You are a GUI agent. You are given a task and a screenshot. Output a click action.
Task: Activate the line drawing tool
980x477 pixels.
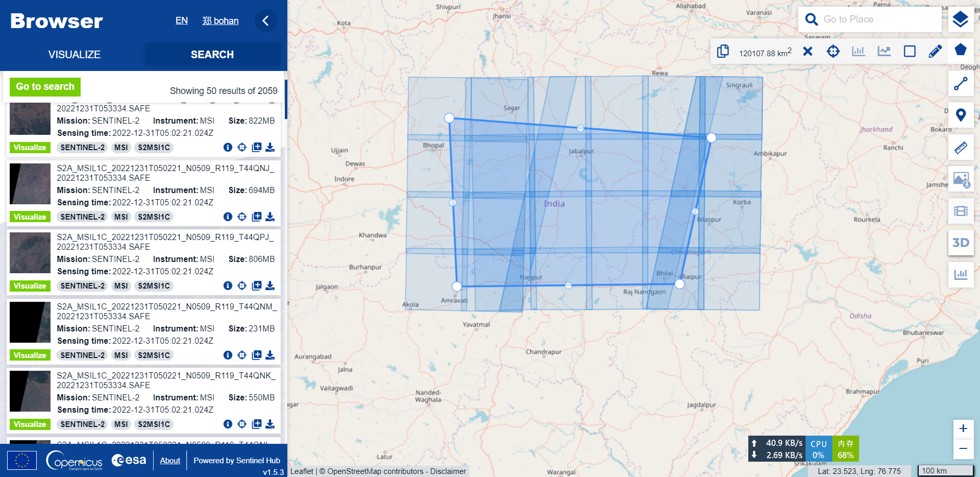tap(961, 84)
